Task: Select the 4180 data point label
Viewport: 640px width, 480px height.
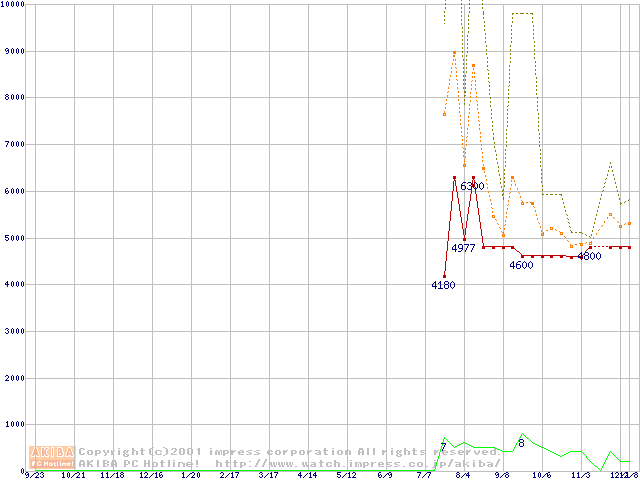Action: (443, 286)
